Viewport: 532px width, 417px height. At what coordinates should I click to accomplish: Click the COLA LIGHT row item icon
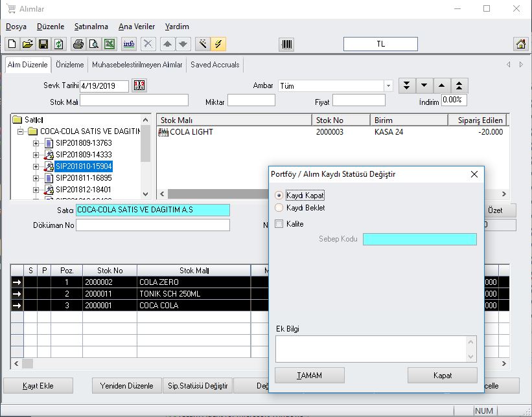point(163,132)
